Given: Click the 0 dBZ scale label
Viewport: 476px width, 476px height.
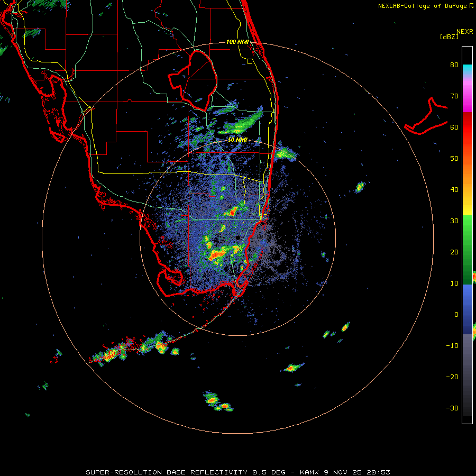Looking at the screenshot, I should 456,315.
